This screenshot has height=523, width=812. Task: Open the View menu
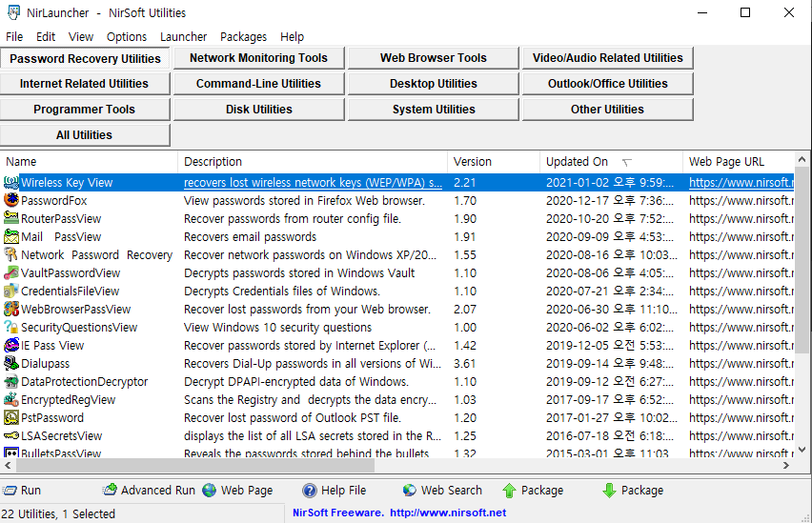[81, 37]
